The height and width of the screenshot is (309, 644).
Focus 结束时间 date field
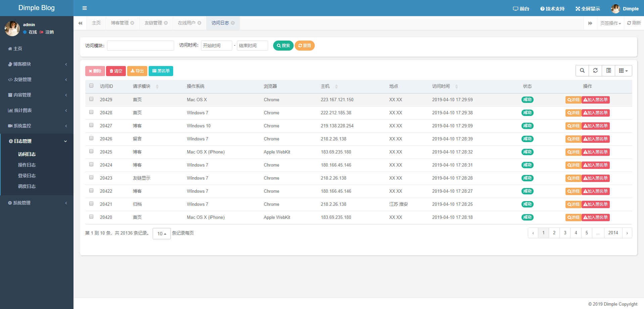[252, 46]
